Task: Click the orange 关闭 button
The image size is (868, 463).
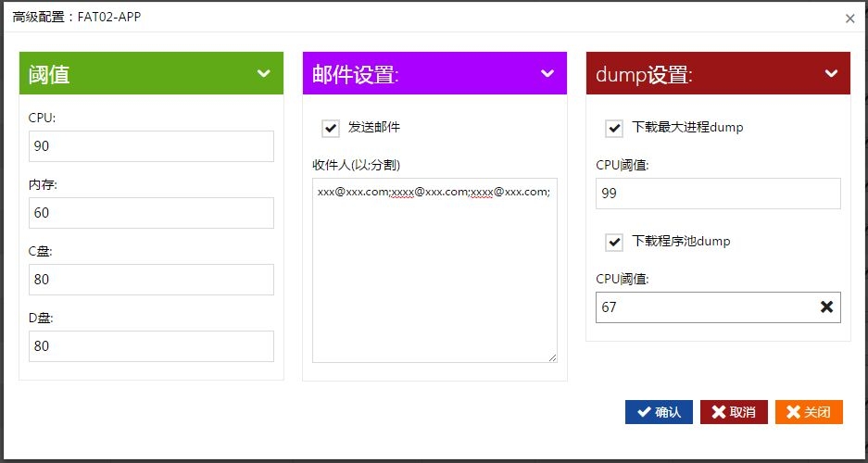Action: (x=809, y=412)
